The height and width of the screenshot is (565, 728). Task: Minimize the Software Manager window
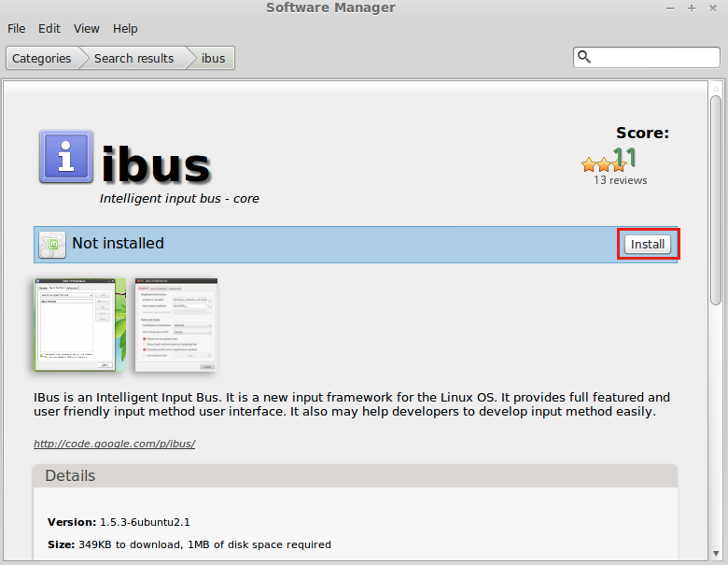(x=669, y=8)
